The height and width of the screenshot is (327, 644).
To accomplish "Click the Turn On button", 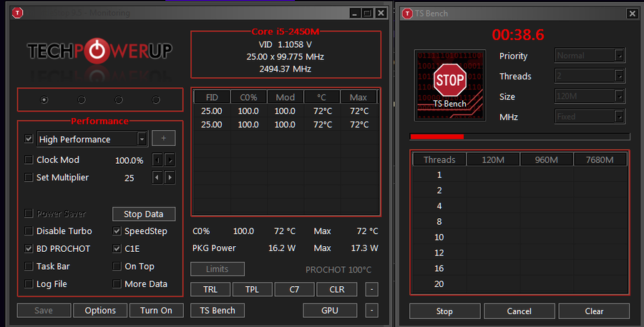I will click(156, 310).
